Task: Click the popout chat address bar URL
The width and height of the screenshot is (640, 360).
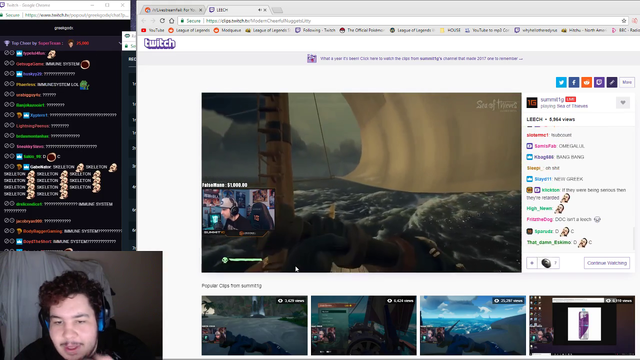Action: coord(76,15)
